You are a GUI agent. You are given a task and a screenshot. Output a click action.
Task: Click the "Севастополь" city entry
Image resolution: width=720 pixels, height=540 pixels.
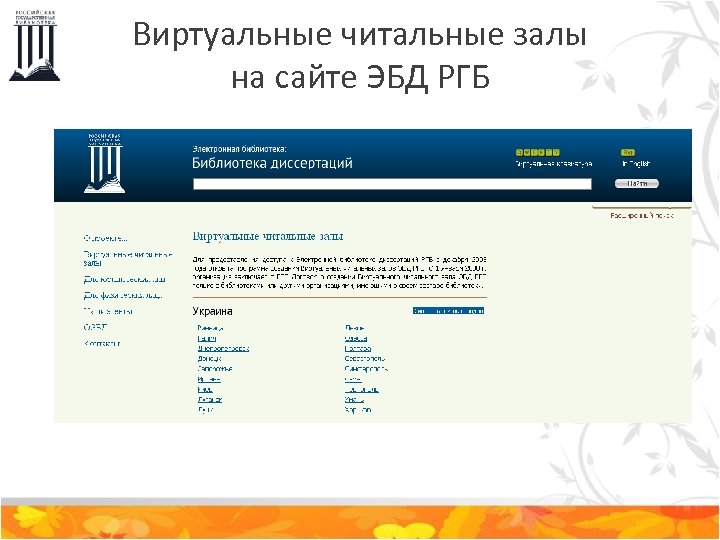pos(365,359)
